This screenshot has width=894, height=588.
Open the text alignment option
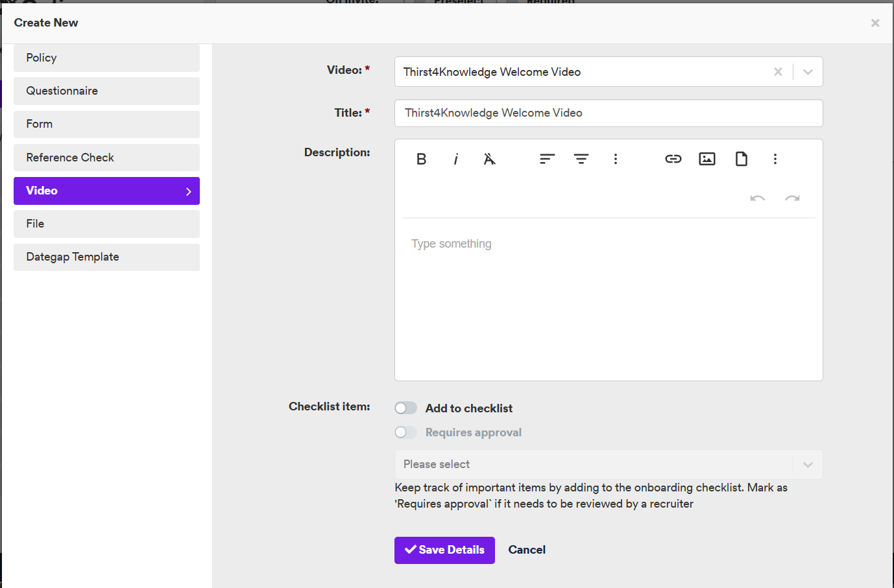tap(547, 159)
